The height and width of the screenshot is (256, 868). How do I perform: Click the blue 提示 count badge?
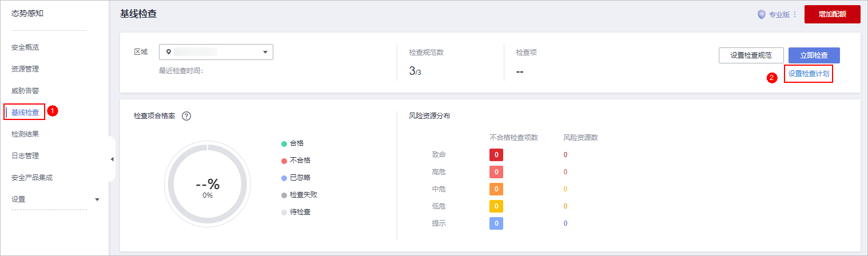tap(496, 223)
